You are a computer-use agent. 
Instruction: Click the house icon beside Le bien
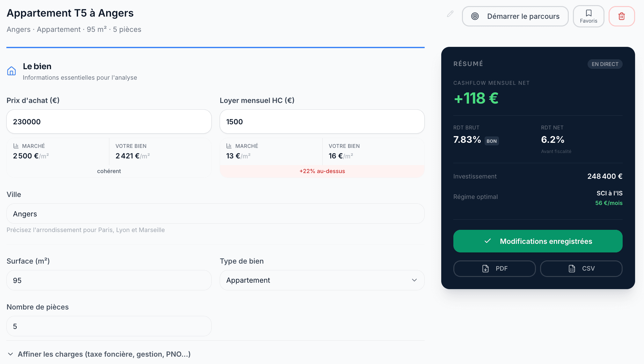click(x=11, y=71)
